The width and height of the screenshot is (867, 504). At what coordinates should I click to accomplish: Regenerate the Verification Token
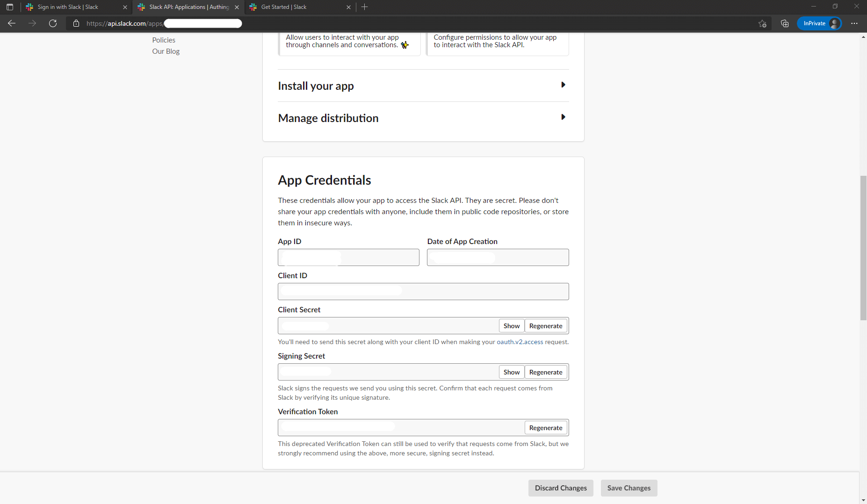[x=545, y=428]
